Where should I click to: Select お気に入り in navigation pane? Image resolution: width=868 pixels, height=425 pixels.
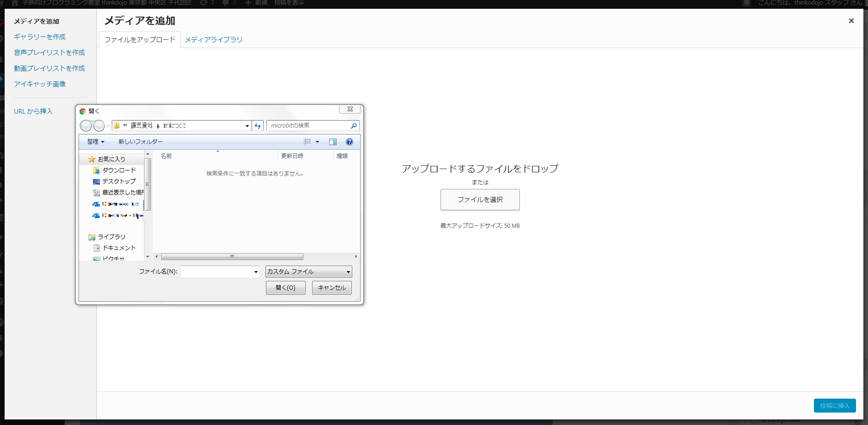pyautogui.click(x=111, y=159)
